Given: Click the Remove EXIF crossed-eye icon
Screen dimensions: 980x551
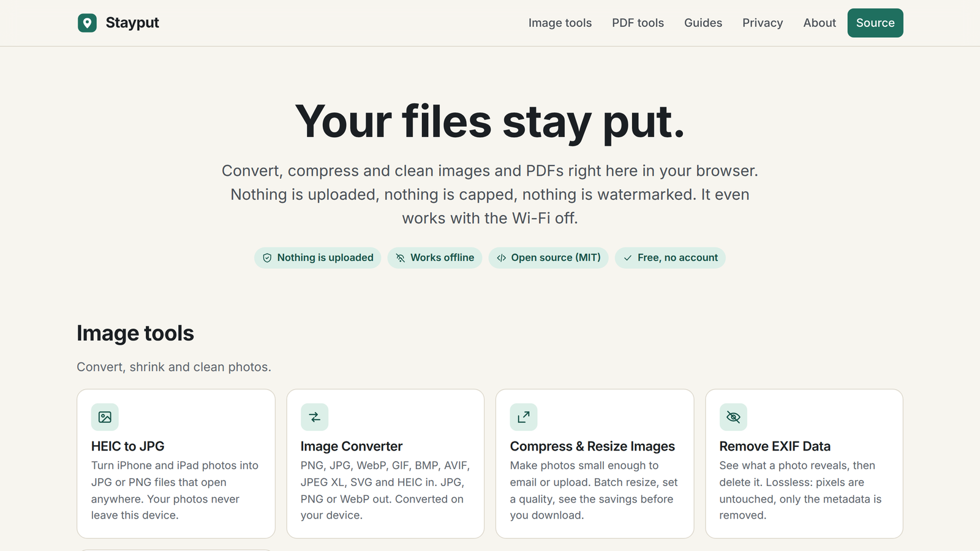Looking at the screenshot, I should click(x=733, y=417).
